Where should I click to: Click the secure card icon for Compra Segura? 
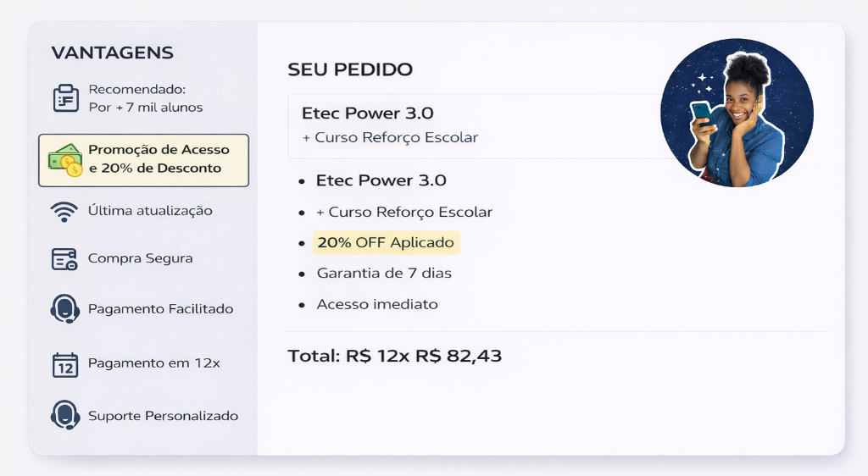pos(64,259)
